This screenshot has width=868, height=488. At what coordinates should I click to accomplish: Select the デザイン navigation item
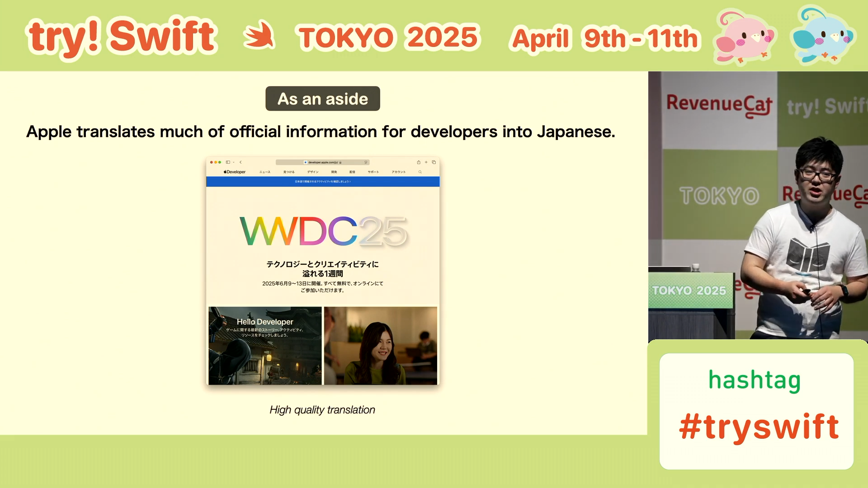(313, 172)
